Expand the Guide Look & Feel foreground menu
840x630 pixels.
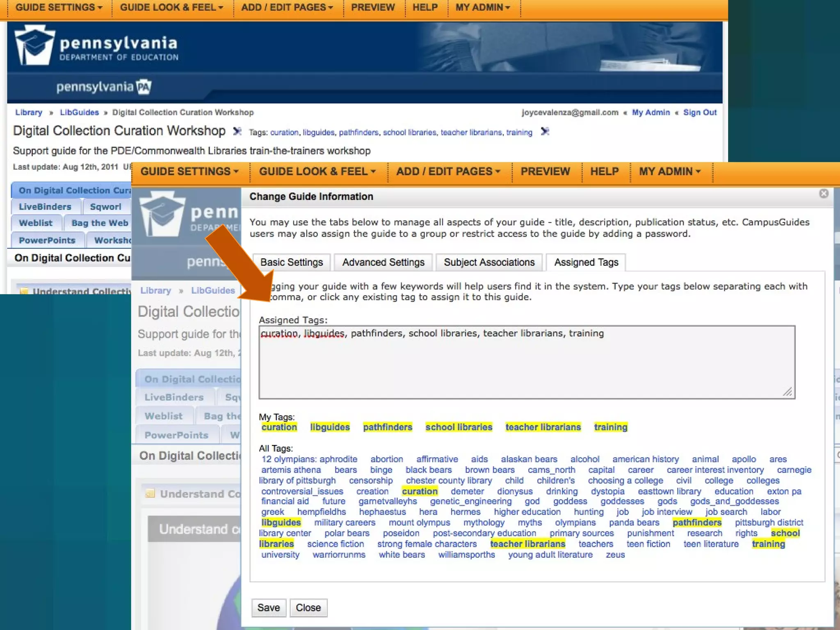(x=317, y=171)
